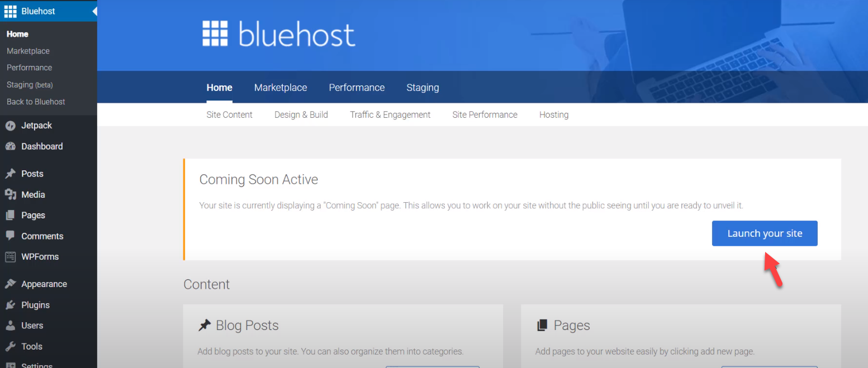Click the Dashboard gauge icon

10,146
